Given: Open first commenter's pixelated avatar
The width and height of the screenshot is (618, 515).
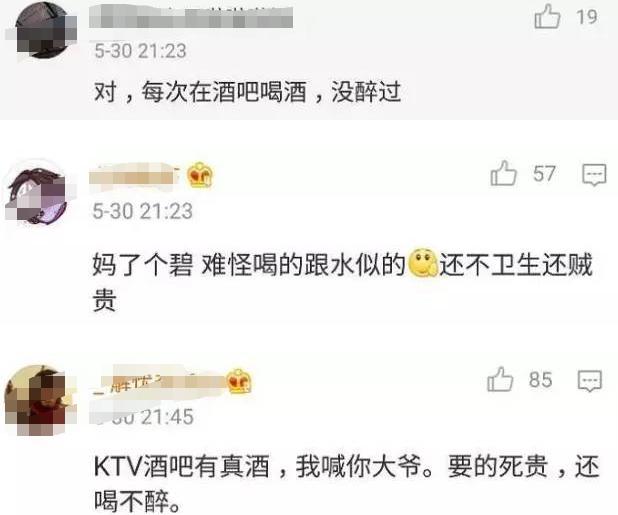Looking at the screenshot, I should click(41, 30).
